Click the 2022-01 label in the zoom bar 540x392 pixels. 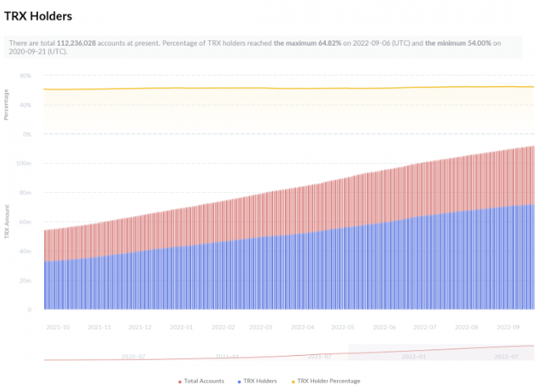413,357
